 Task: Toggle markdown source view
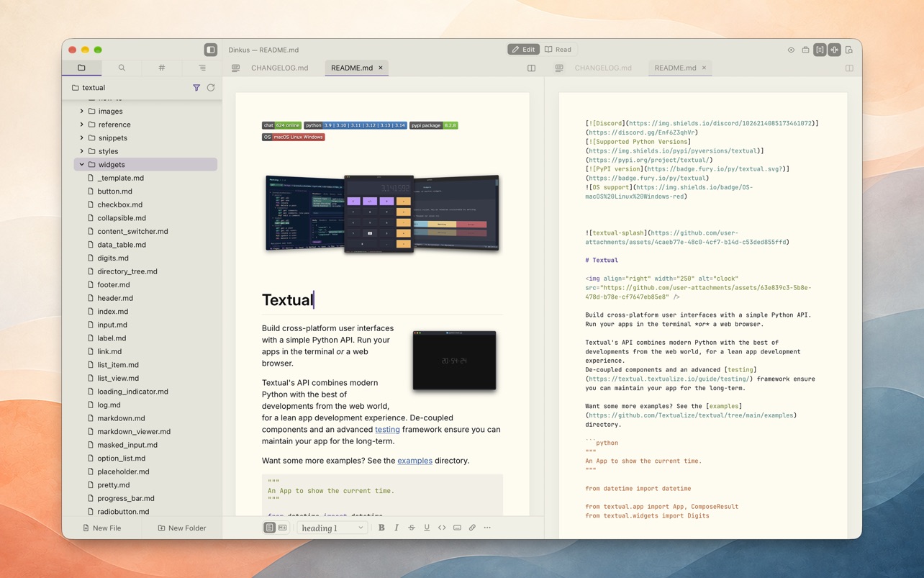coord(283,528)
